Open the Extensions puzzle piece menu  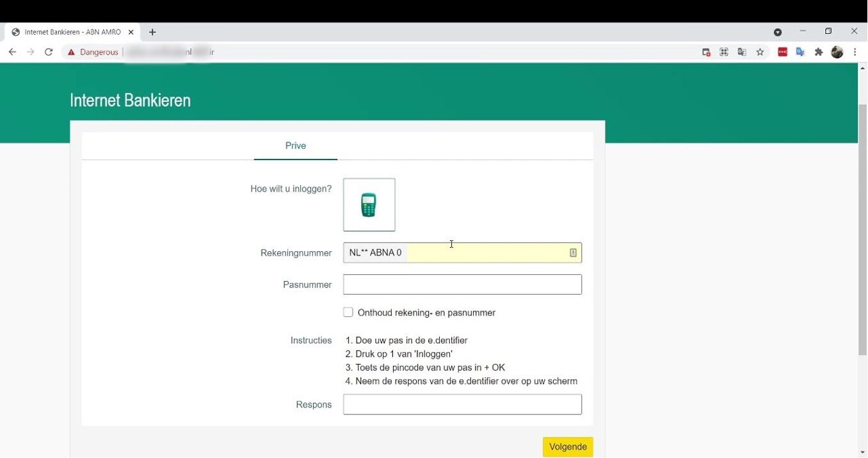pos(818,53)
